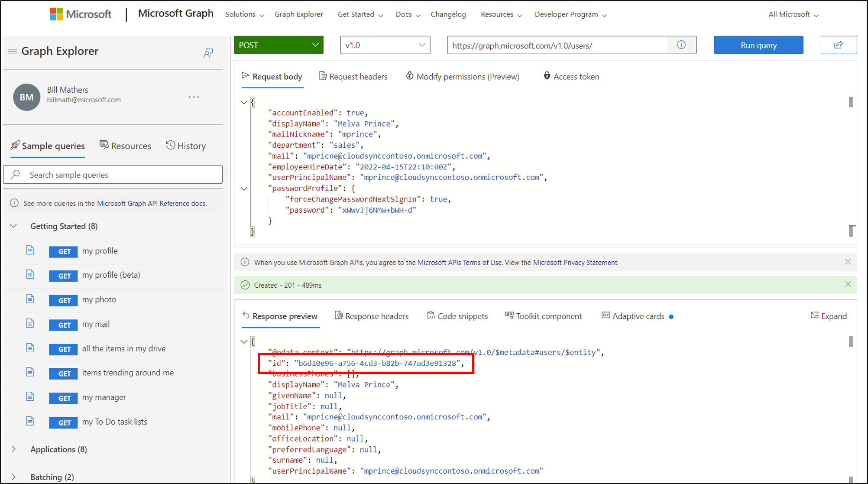Click the URL info icon
Viewport: 868px width, 484px height.
coord(681,45)
